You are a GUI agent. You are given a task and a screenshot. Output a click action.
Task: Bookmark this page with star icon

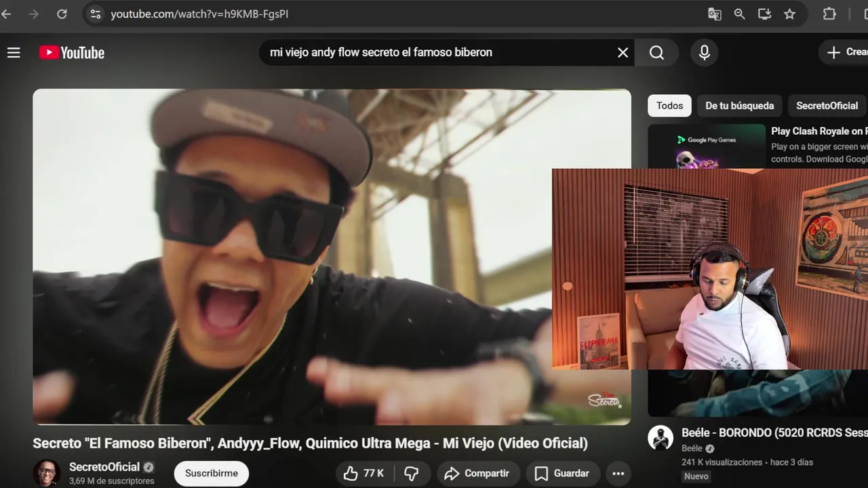(x=789, y=14)
